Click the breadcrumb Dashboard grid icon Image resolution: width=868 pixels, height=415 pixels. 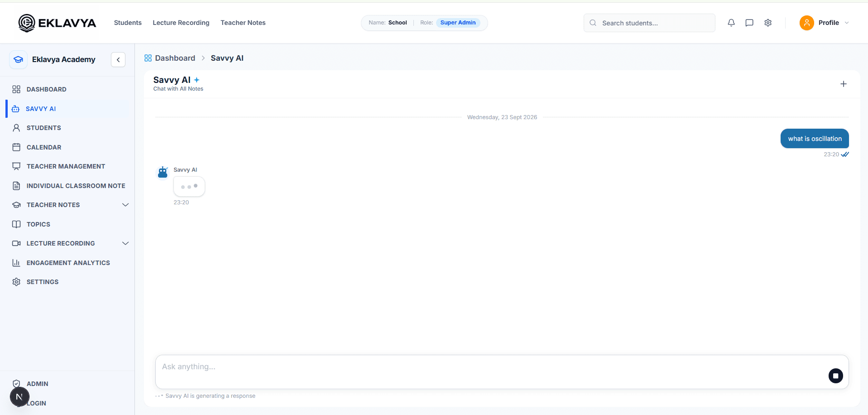[x=148, y=58]
